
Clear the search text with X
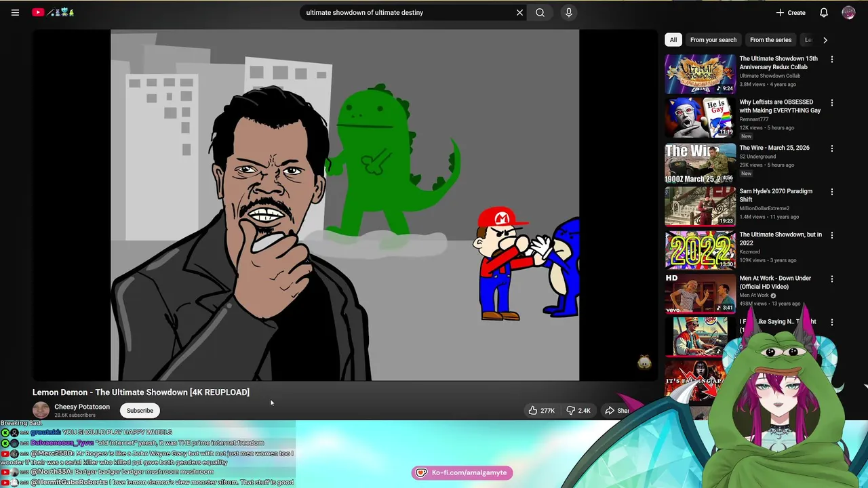519,12
